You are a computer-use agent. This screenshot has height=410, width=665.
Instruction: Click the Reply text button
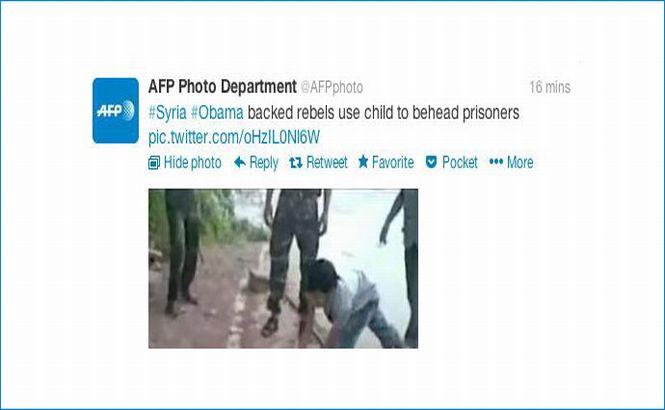click(263, 163)
